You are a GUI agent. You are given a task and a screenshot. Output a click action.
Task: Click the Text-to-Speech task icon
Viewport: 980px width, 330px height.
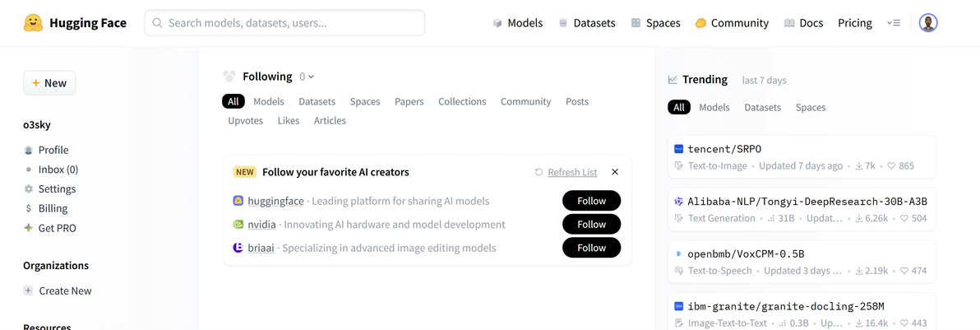679,271
